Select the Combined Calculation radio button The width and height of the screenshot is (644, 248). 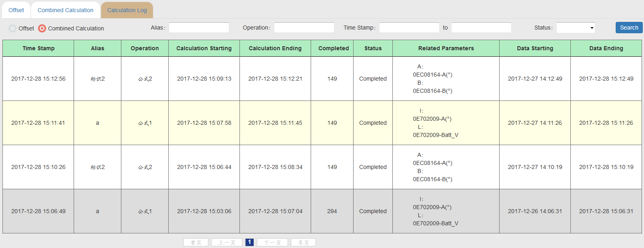coord(42,28)
